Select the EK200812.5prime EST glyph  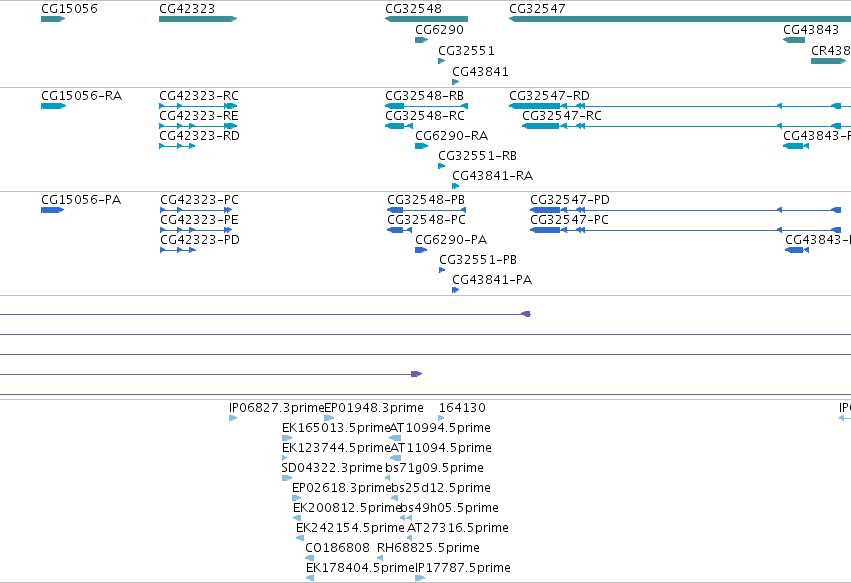pyautogui.click(x=297, y=518)
